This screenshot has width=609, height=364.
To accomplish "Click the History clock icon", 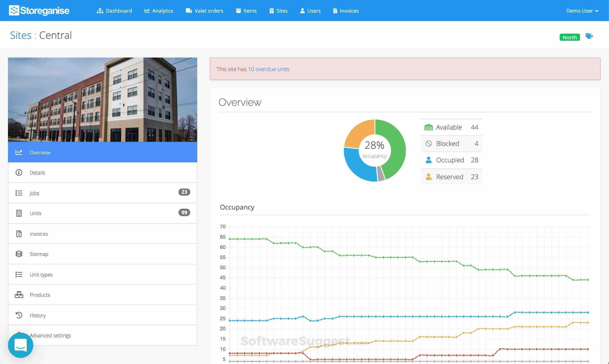I will click(19, 315).
